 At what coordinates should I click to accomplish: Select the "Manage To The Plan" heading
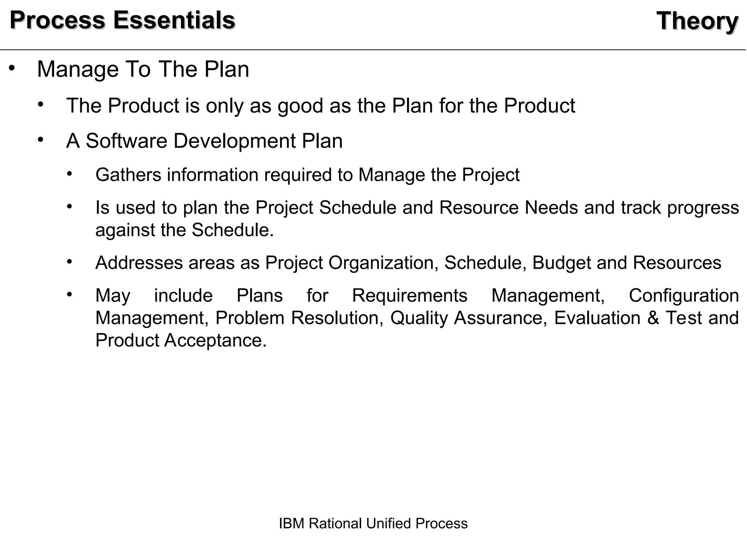pos(143,69)
